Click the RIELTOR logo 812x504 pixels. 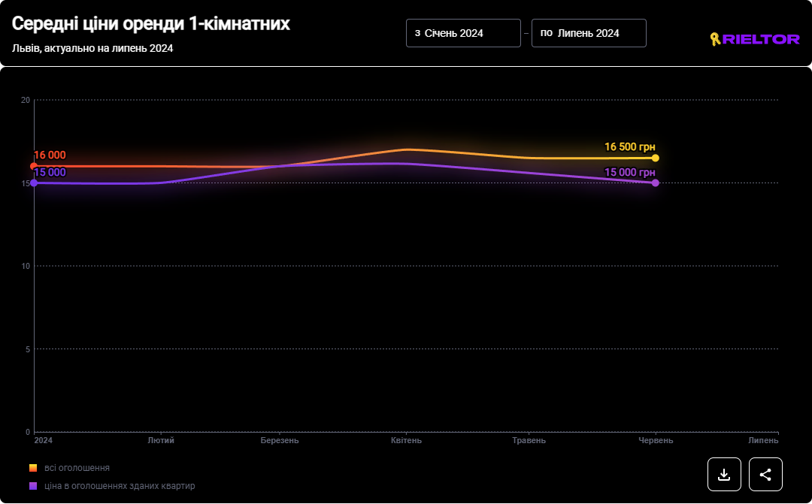pos(754,39)
